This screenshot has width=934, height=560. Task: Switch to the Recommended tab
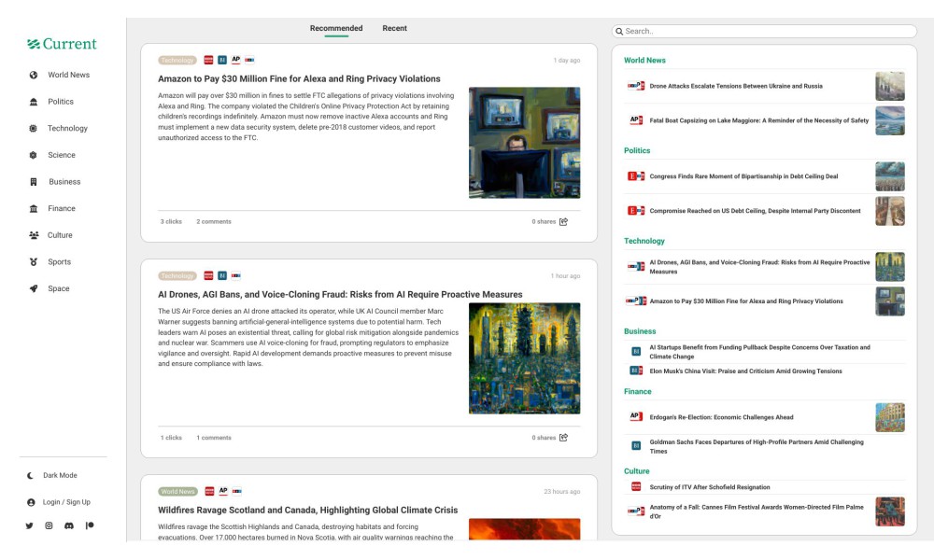click(336, 29)
